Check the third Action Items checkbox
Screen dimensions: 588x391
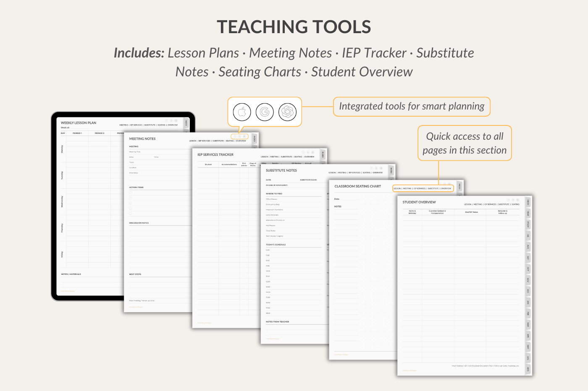(131, 203)
